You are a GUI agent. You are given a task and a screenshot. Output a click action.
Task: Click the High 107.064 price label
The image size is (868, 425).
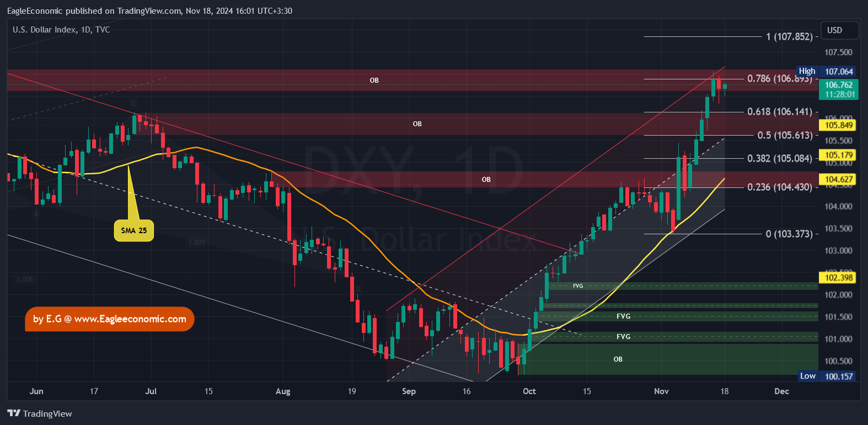(827, 71)
